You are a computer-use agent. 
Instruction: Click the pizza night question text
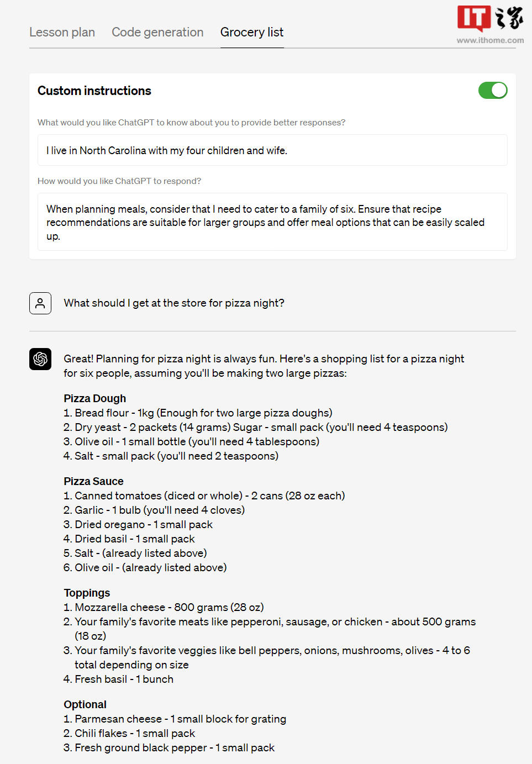[x=174, y=303]
